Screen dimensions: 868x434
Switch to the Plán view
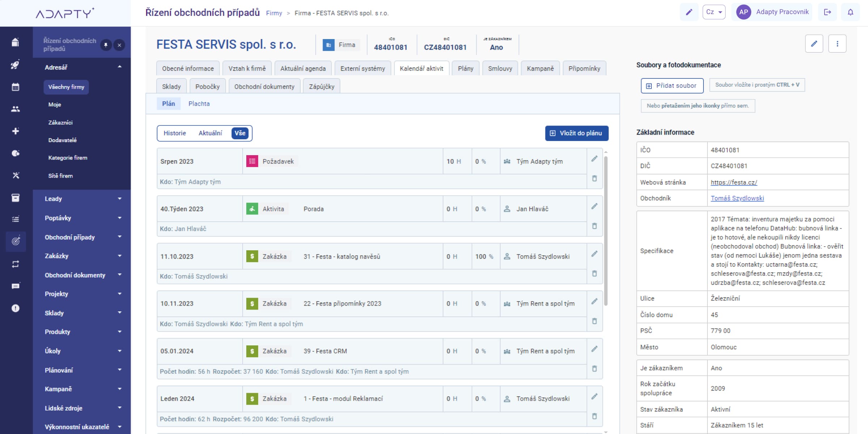(169, 104)
